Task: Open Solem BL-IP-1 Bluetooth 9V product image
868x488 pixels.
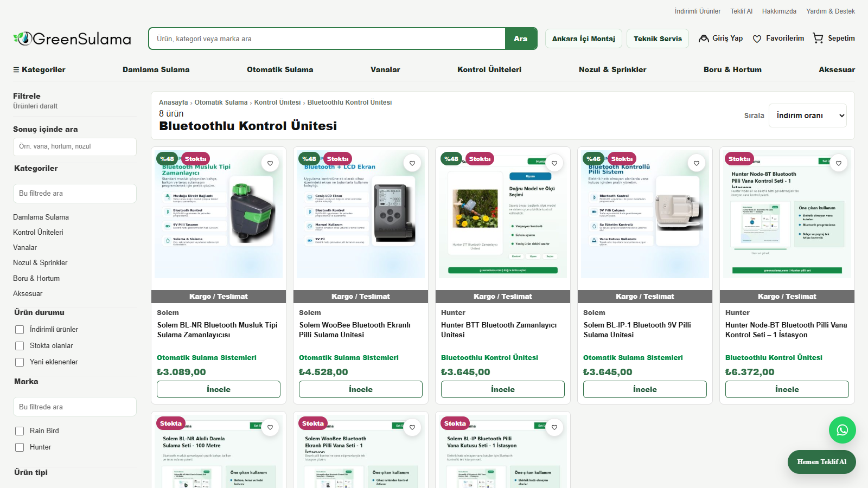Action: coord(645,214)
